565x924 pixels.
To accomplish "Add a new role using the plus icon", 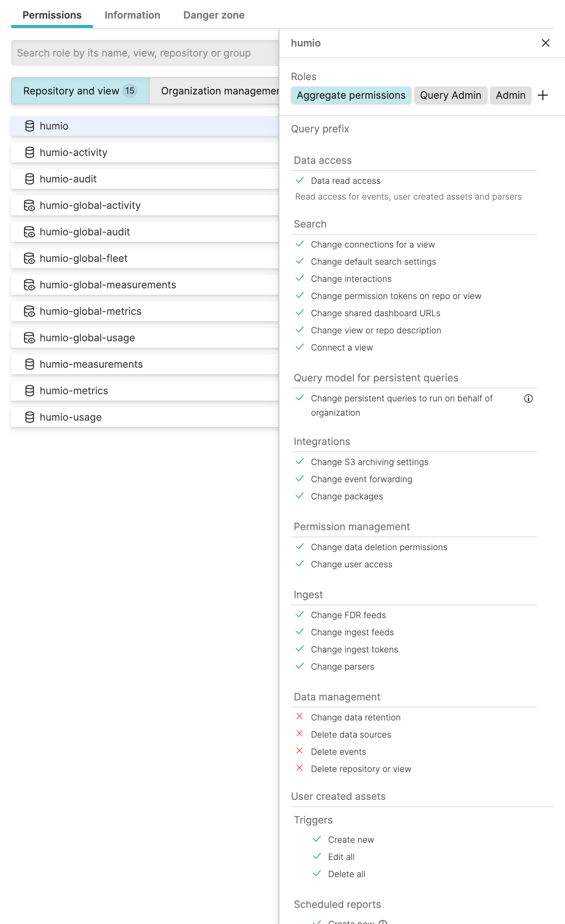I will [543, 95].
